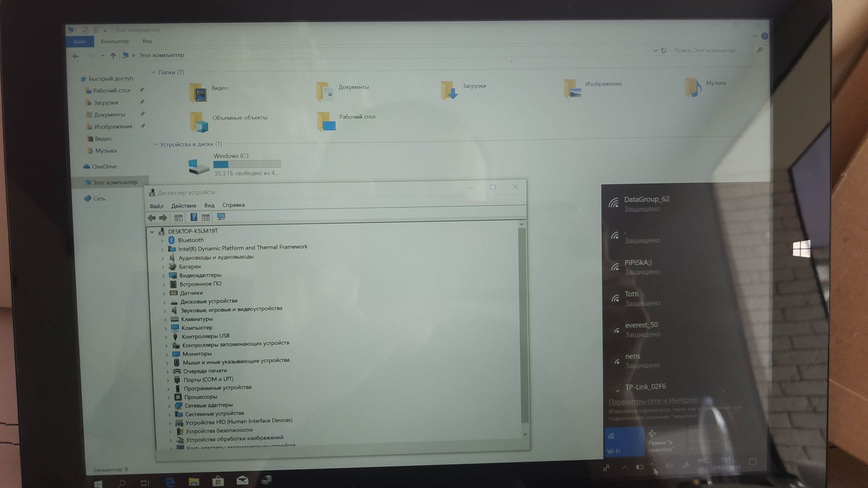Open Mail app from taskbar
The image size is (868, 488).
click(242, 480)
